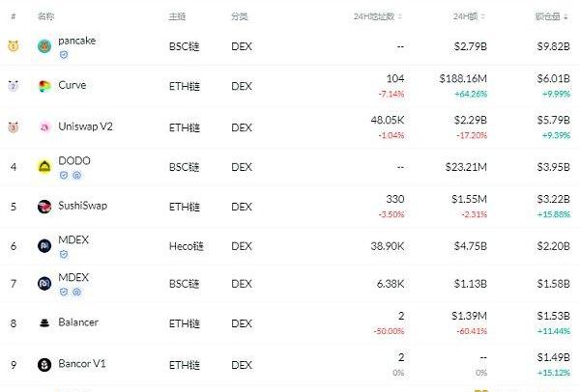The height and width of the screenshot is (392, 580).
Task: Click the DODO yellow logo icon
Action: coord(44,167)
